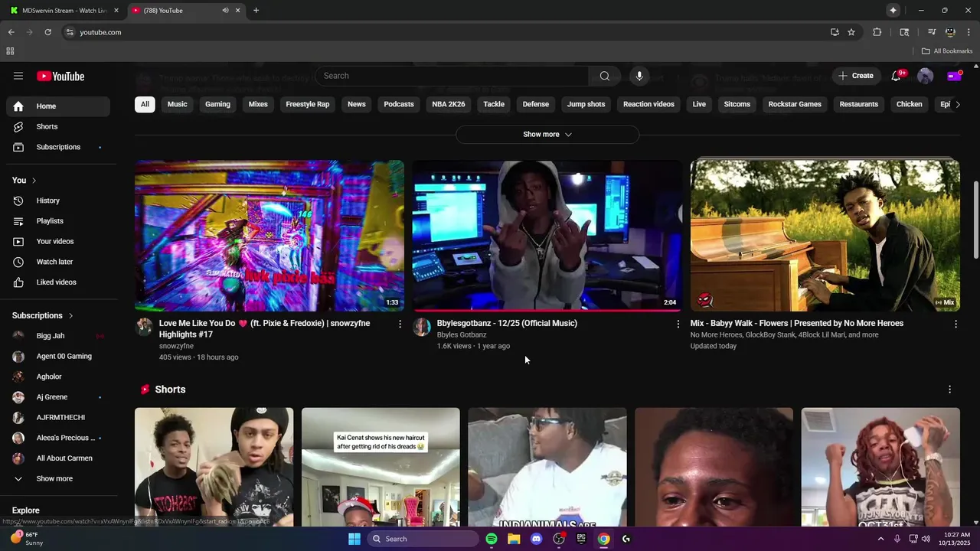
Task: Open Liked videos in the sidebar
Action: tap(58, 282)
